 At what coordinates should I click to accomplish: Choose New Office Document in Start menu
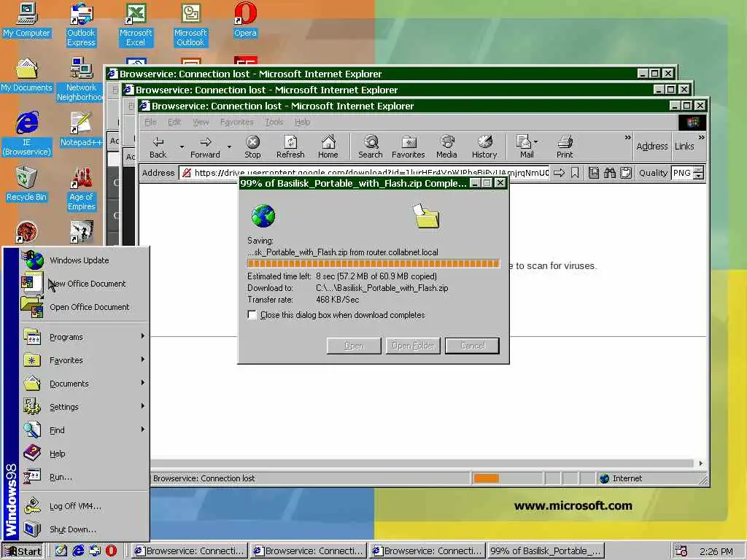tap(85, 284)
